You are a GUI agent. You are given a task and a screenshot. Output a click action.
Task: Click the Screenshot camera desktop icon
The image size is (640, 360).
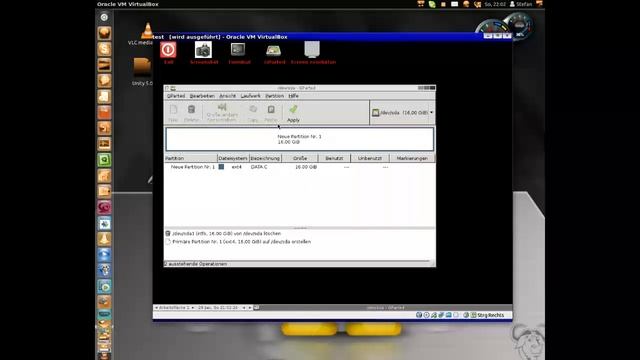tap(204, 53)
